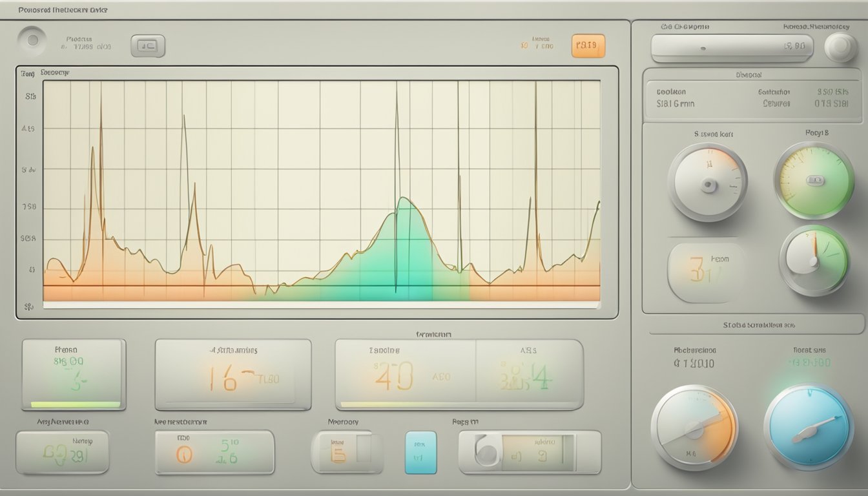Click the green gauge with orange needle

click(x=814, y=260)
